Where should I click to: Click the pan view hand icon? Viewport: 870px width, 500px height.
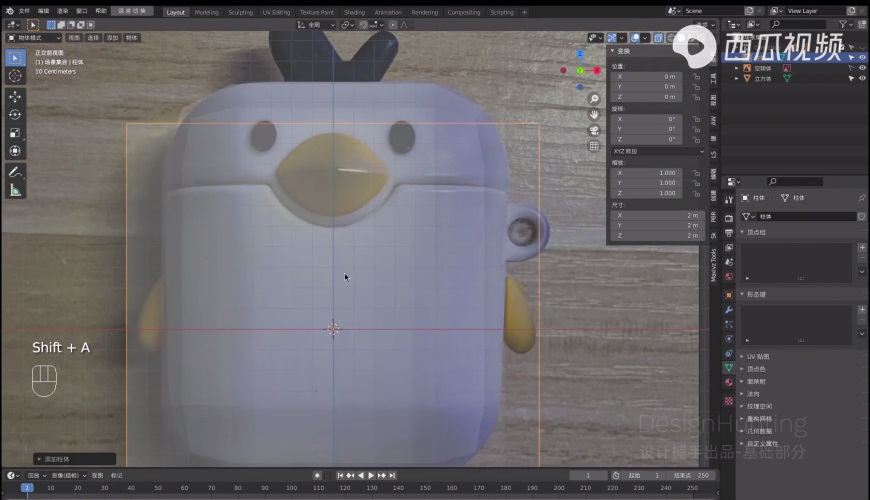(594, 114)
